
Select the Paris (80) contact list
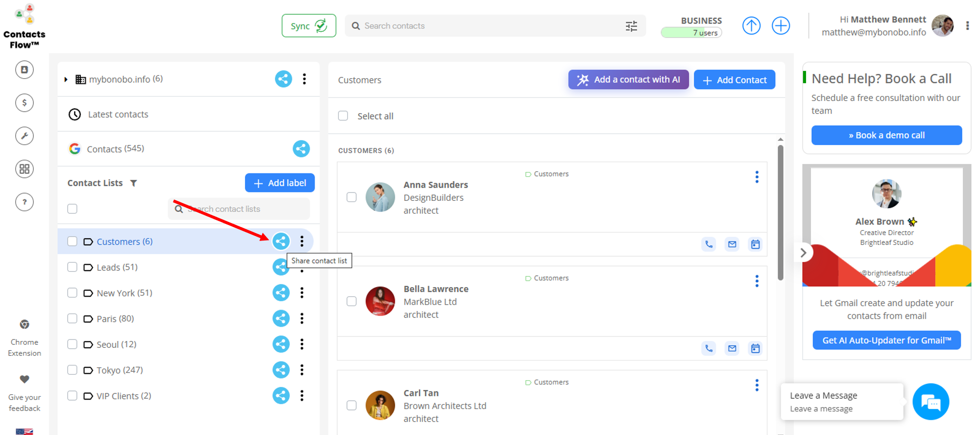115,319
